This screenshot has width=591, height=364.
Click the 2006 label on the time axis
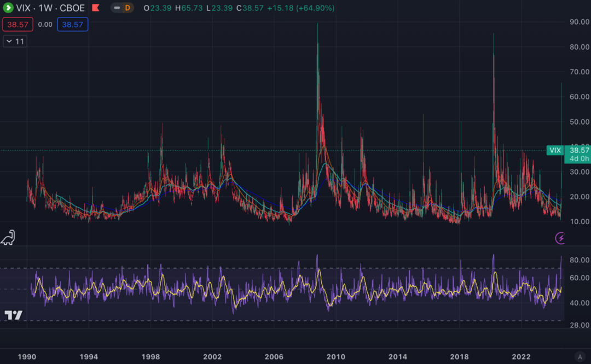pyautogui.click(x=274, y=356)
